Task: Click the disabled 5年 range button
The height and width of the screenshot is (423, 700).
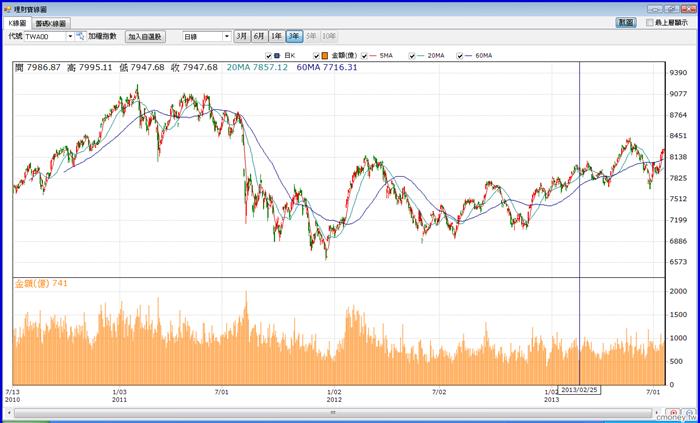Action: (312, 37)
